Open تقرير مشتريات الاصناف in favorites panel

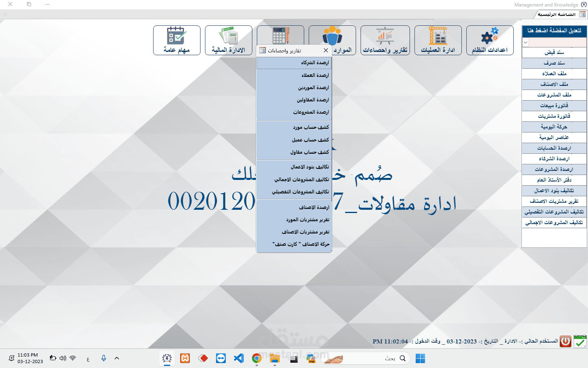554,201
